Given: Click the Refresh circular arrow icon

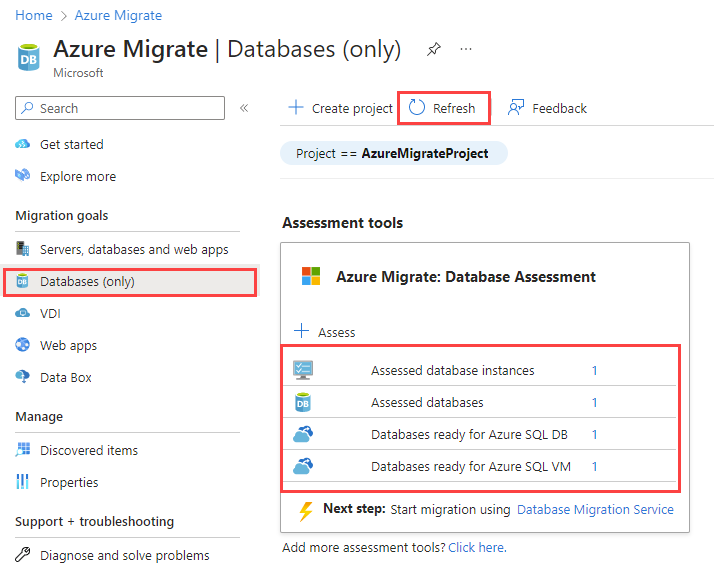Looking at the screenshot, I should [417, 107].
